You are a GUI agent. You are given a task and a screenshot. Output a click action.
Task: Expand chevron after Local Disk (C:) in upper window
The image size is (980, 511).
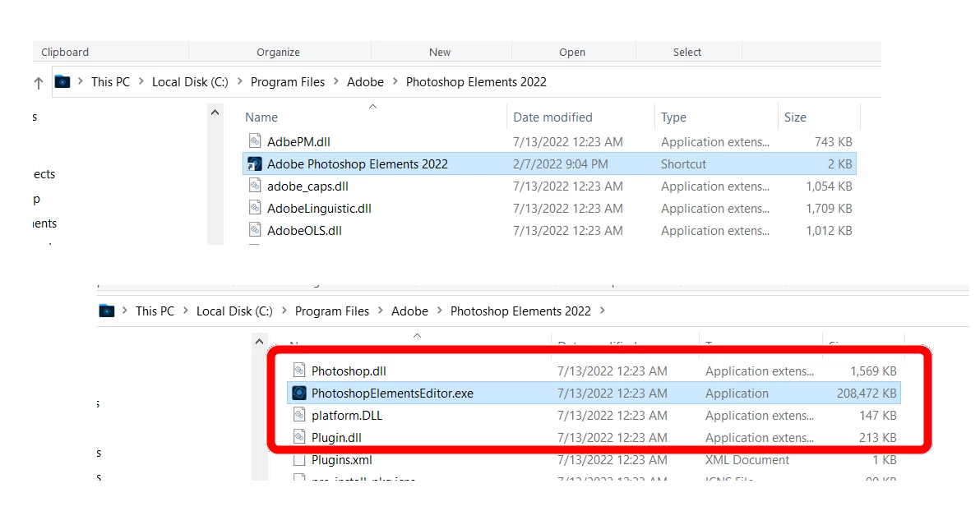click(x=239, y=81)
